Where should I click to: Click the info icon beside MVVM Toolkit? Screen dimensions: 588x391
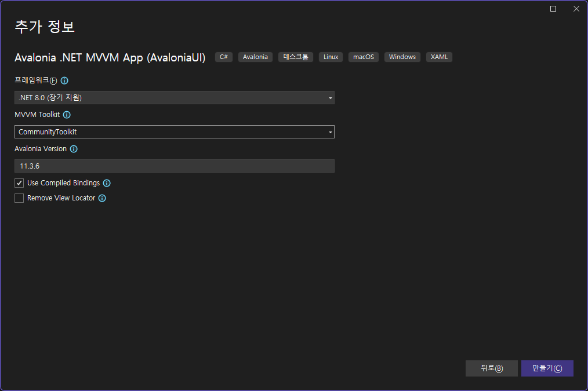coord(67,115)
